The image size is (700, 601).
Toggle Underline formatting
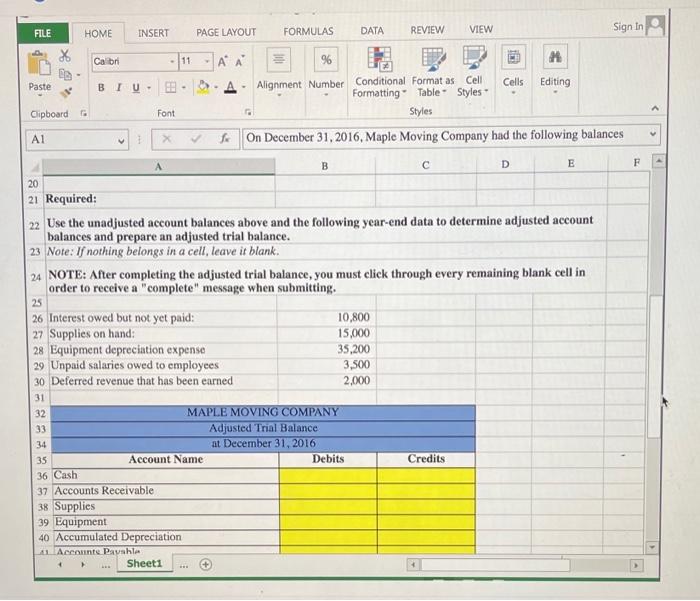[x=136, y=88]
